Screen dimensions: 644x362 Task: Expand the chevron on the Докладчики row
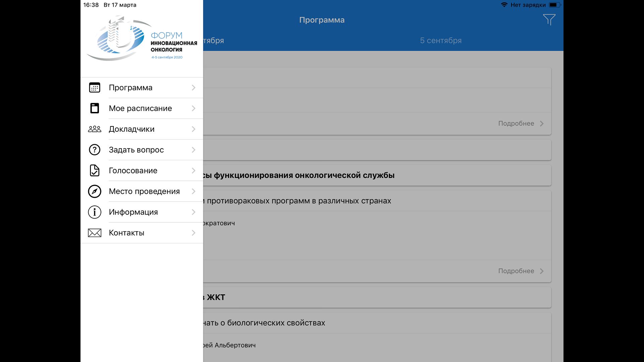(194, 129)
